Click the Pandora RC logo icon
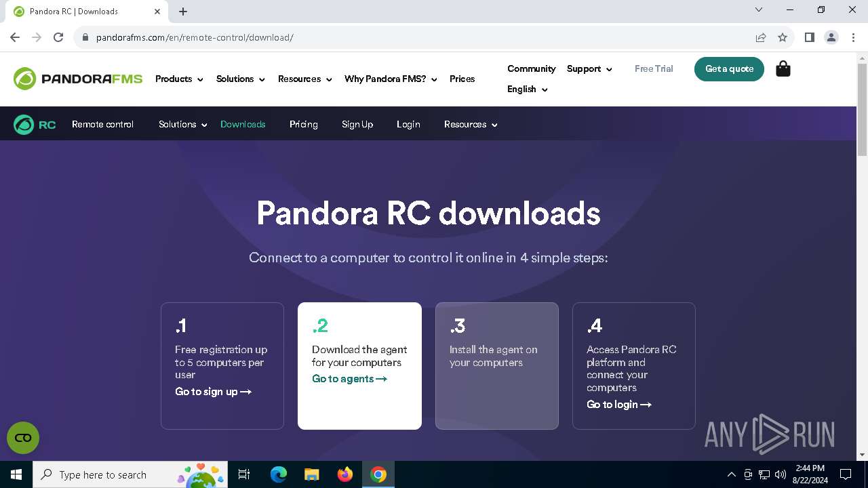This screenshot has width=868, height=488. (35, 125)
